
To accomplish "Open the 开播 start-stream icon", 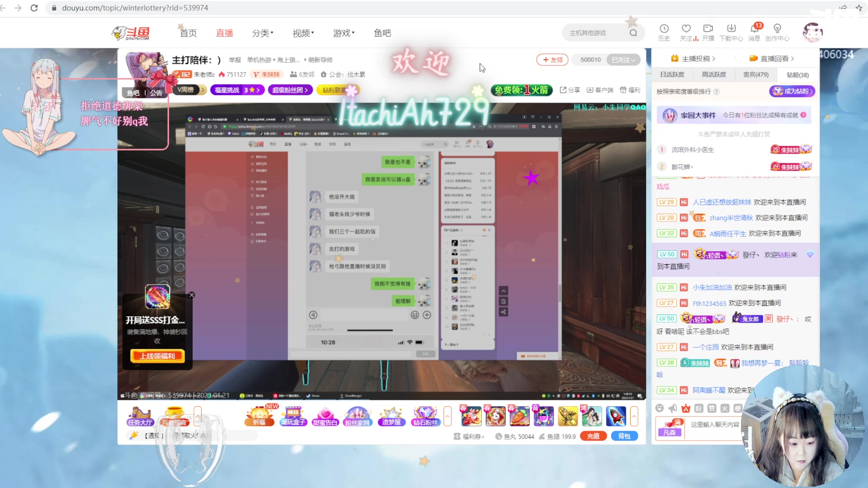I will point(708,33).
